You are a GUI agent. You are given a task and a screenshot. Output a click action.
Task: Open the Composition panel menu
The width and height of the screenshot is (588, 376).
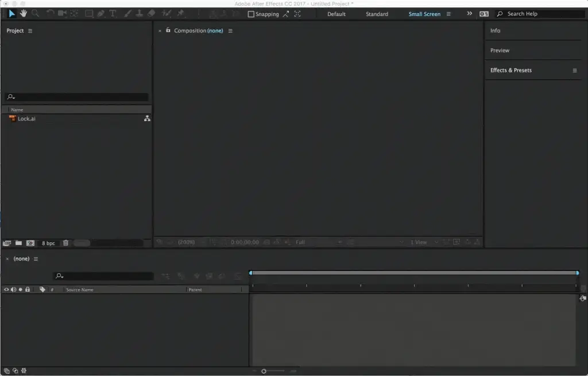coord(230,31)
